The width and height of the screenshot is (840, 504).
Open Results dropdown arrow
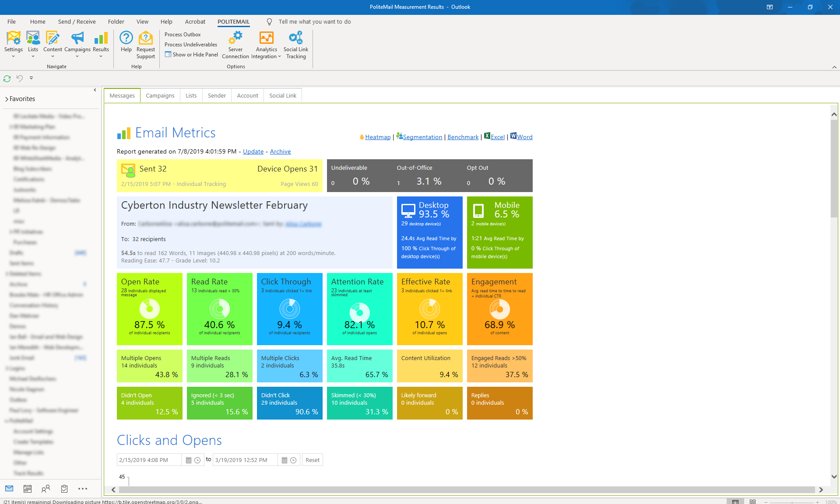point(101,56)
